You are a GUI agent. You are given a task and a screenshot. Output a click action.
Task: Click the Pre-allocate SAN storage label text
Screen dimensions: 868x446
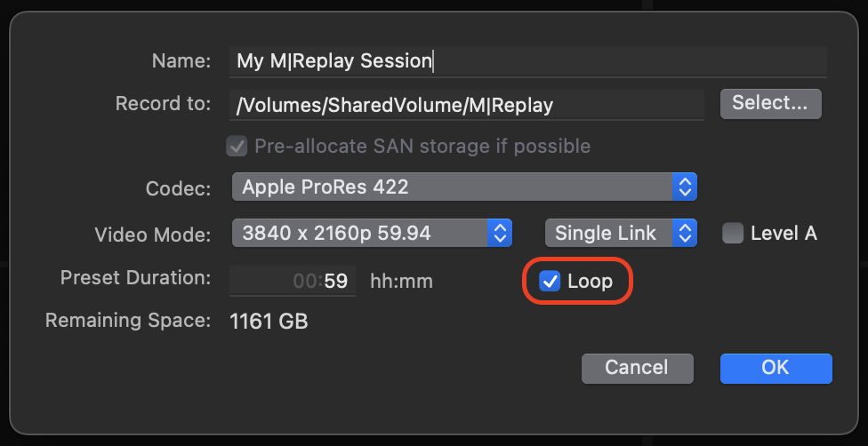(422, 146)
